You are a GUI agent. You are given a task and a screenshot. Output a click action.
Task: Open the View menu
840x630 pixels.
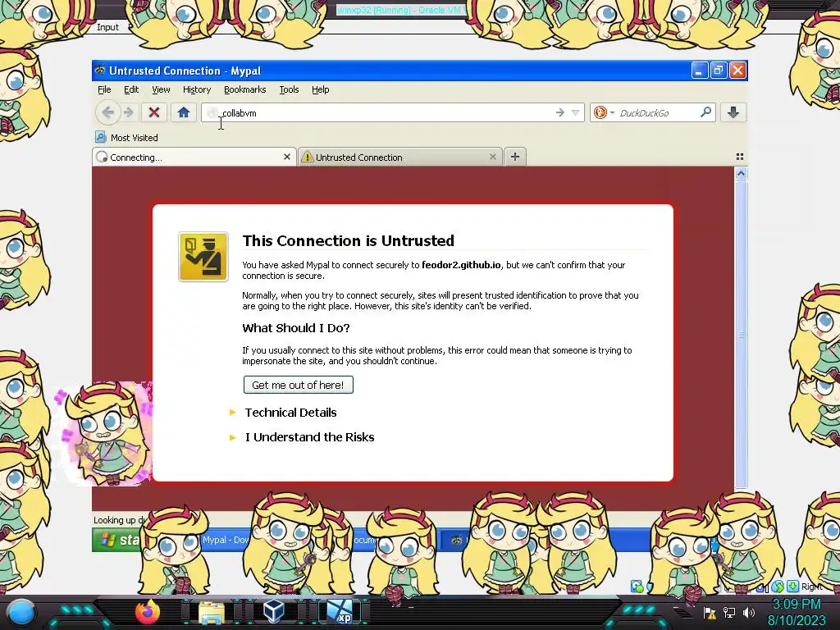point(161,89)
